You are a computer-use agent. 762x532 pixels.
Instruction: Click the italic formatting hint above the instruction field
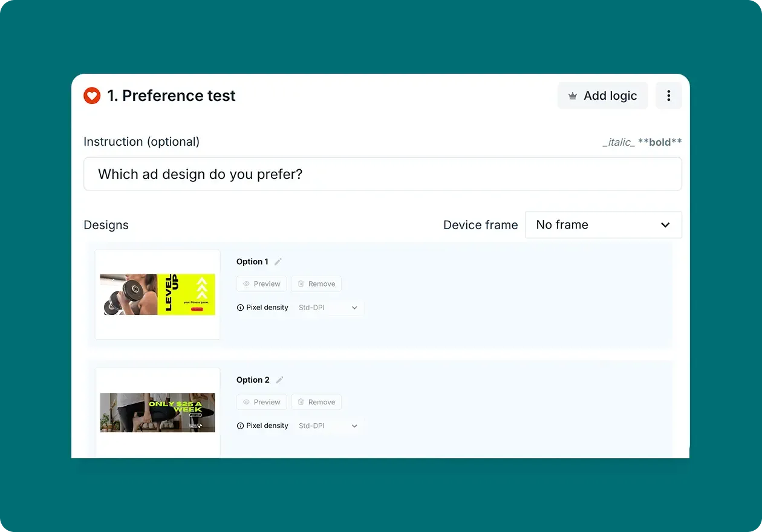617,142
